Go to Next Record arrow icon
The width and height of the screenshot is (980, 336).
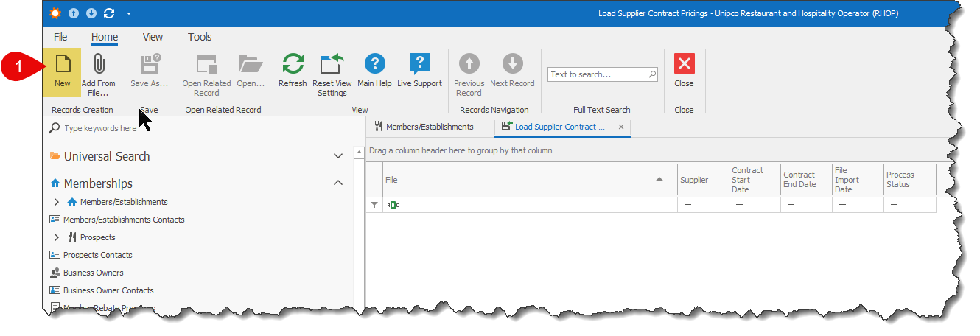(x=512, y=63)
